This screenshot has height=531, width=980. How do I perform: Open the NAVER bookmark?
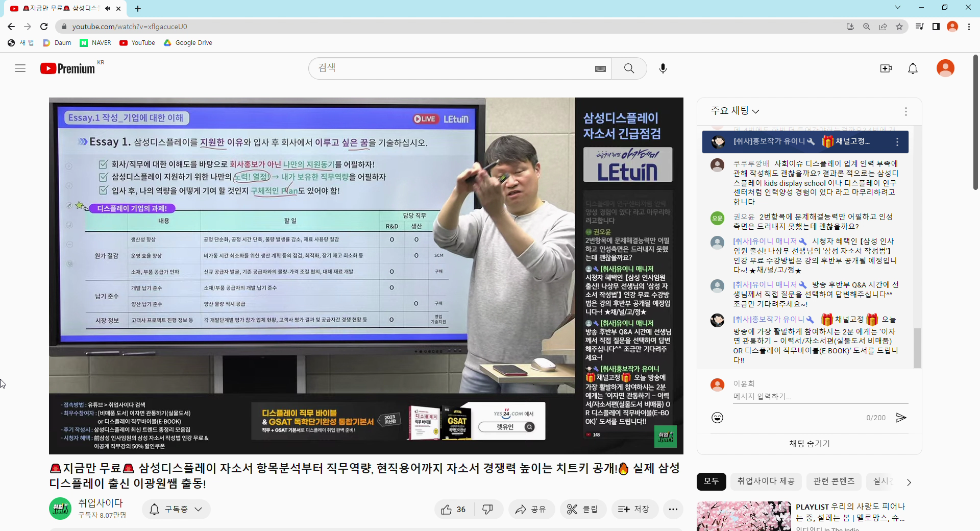(95, 43)
